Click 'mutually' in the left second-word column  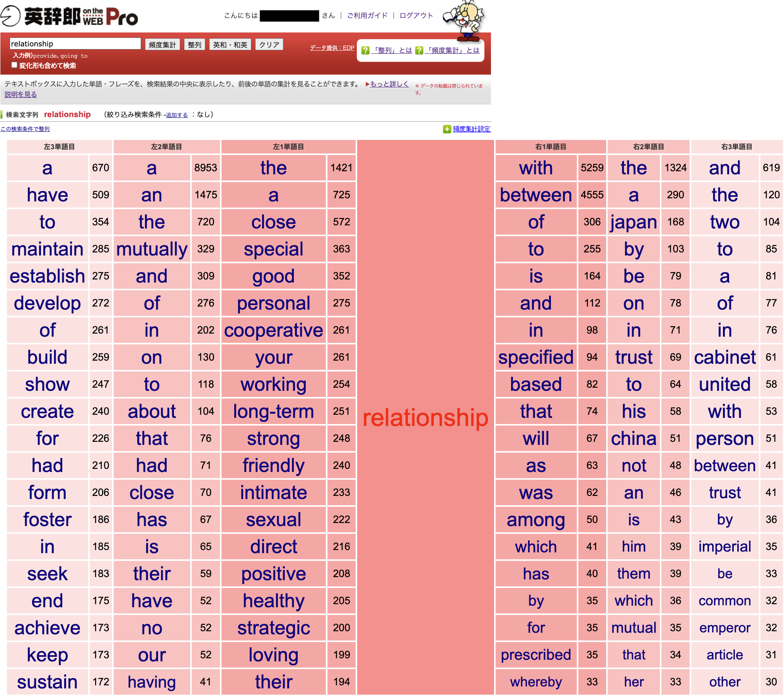pos(152,249)
